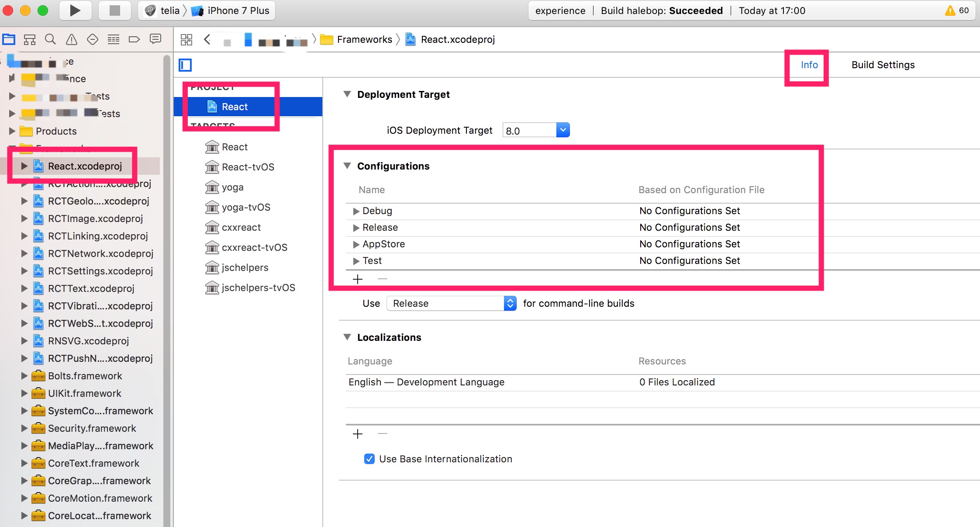
Task: Select the Info tab
Action: click(x=809, y=65)
